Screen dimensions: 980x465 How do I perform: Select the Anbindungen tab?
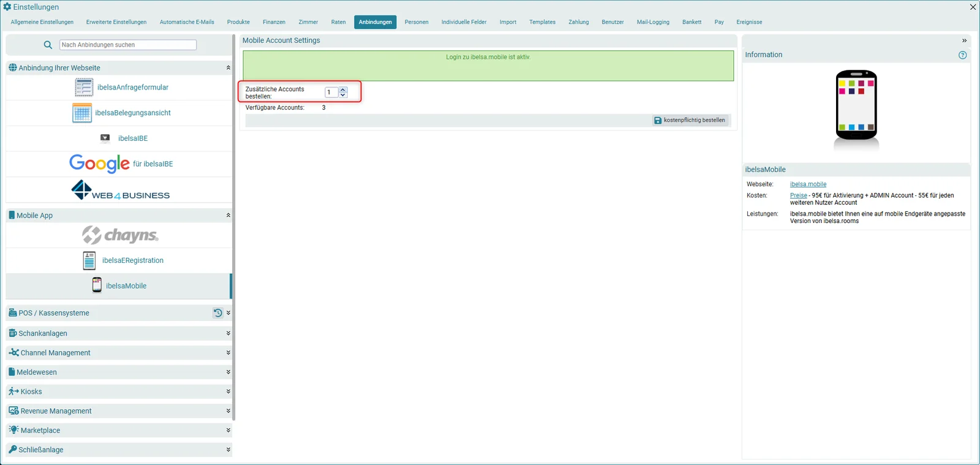pyautogui.click(x=375, y=22)
